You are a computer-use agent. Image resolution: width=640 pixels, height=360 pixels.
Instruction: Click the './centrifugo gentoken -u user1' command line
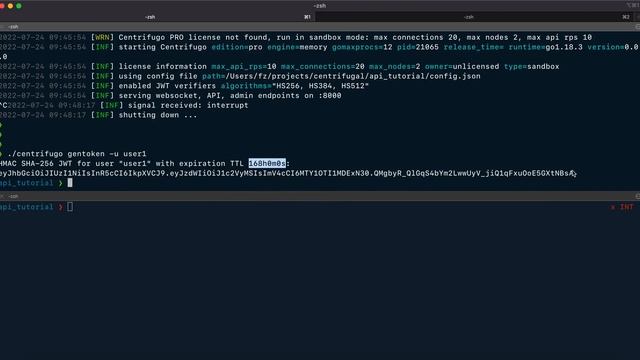[x=76, y=154]
